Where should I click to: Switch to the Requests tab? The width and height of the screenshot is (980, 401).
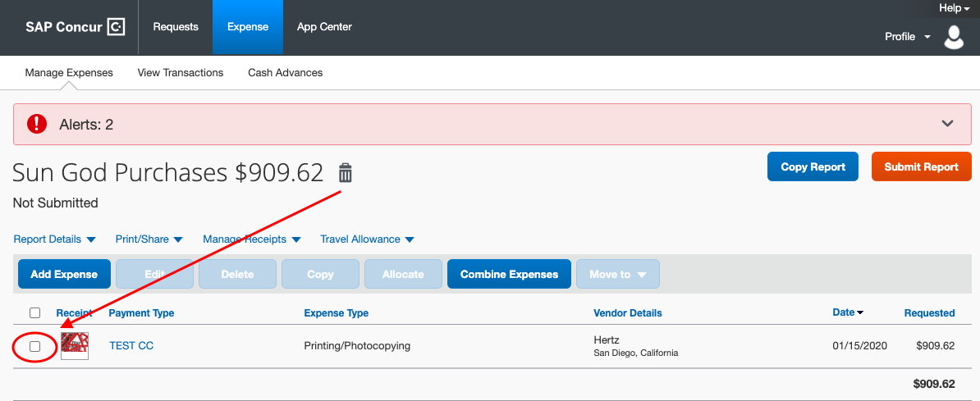coord(176,27)
